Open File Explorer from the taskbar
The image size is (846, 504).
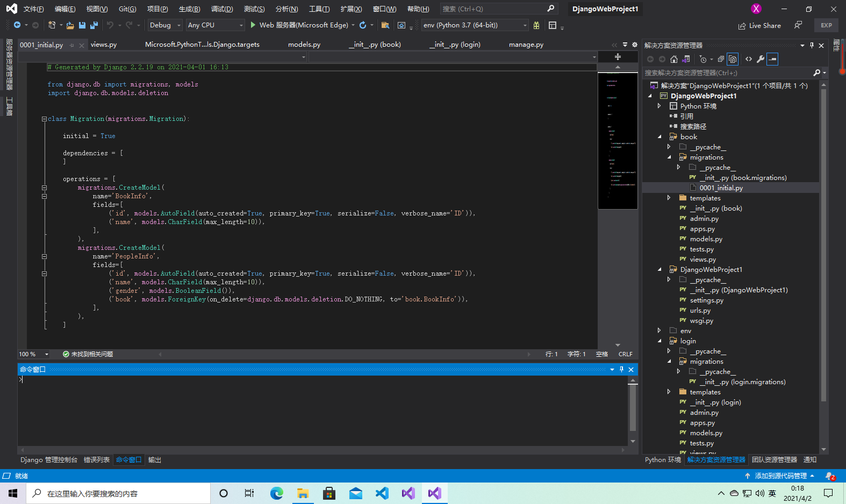coord(303,493)
